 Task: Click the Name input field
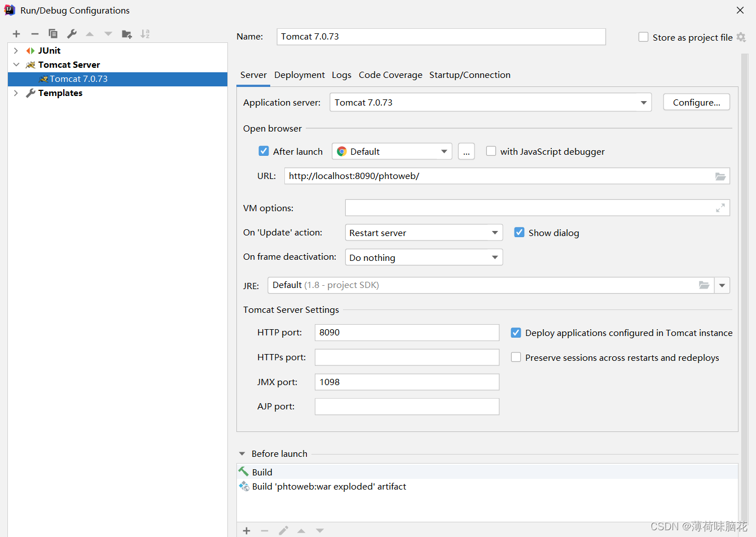[x=441, y=37]
